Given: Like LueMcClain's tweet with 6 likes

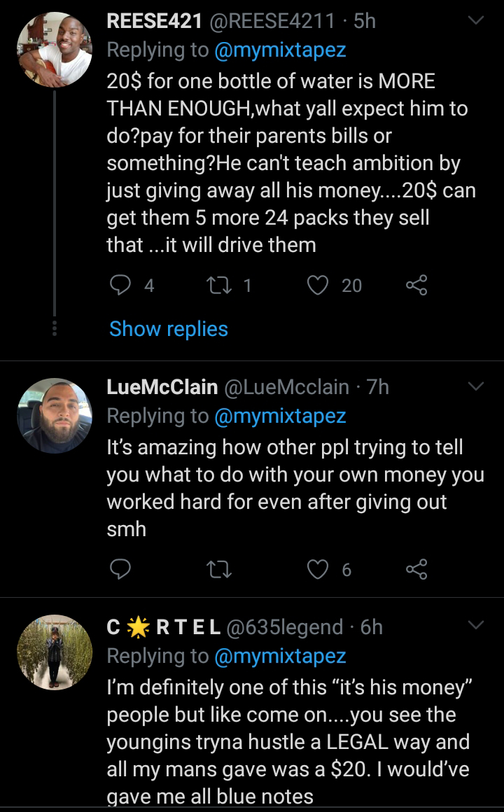Looking at the screenshot, I should 317,570.
